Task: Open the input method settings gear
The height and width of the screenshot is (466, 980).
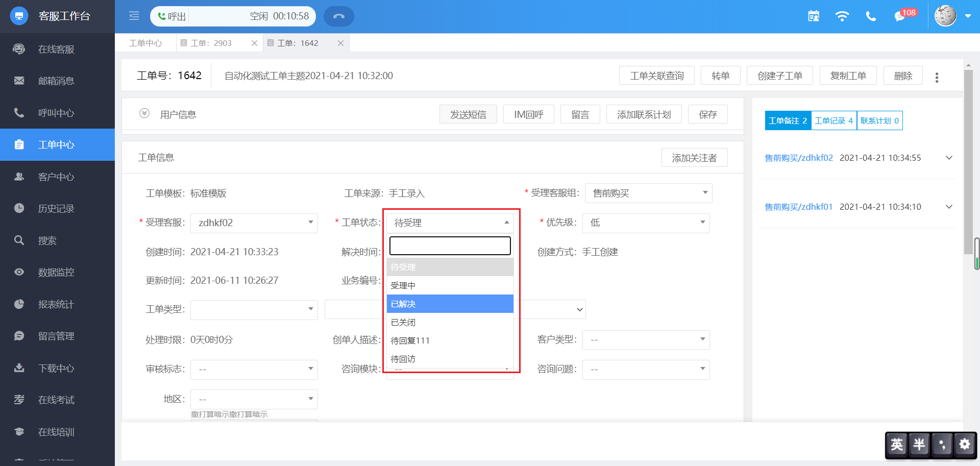Action: click(x=964, y=444)
